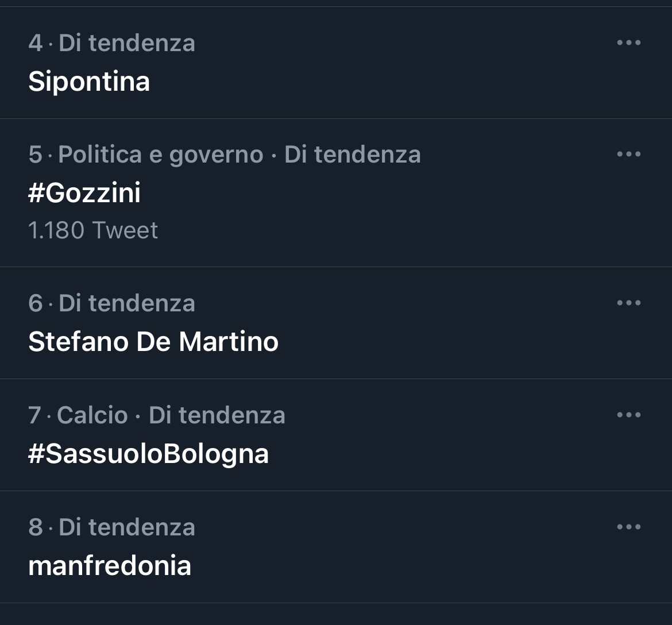The image size is (672, 625).
Task: Tap "Di tendenza" next to Politica e governo
Action: point(353,154)
